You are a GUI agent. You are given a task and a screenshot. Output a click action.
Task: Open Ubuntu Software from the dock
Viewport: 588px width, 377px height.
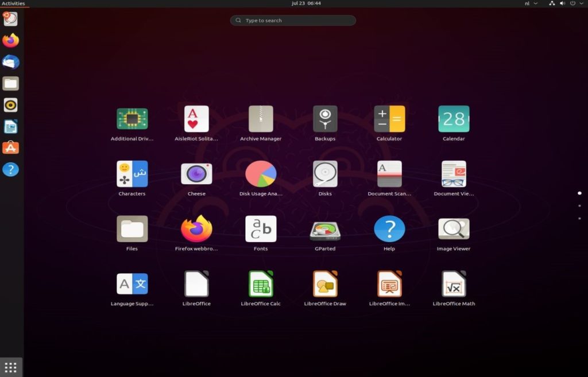(x=10, y=148)
